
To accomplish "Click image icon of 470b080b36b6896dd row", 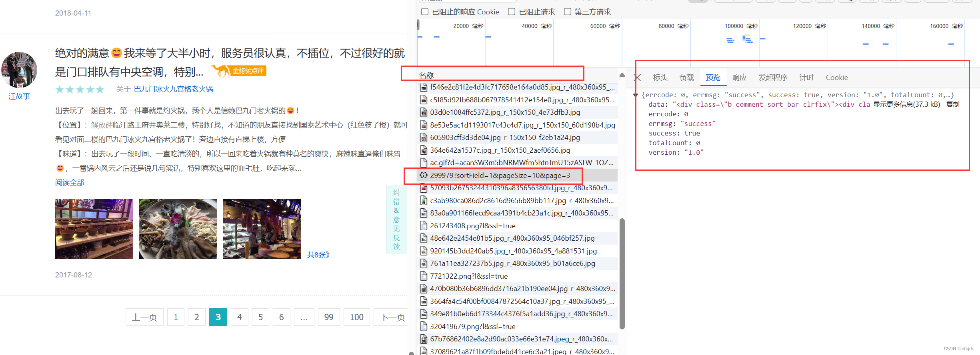I will (423, 289).
